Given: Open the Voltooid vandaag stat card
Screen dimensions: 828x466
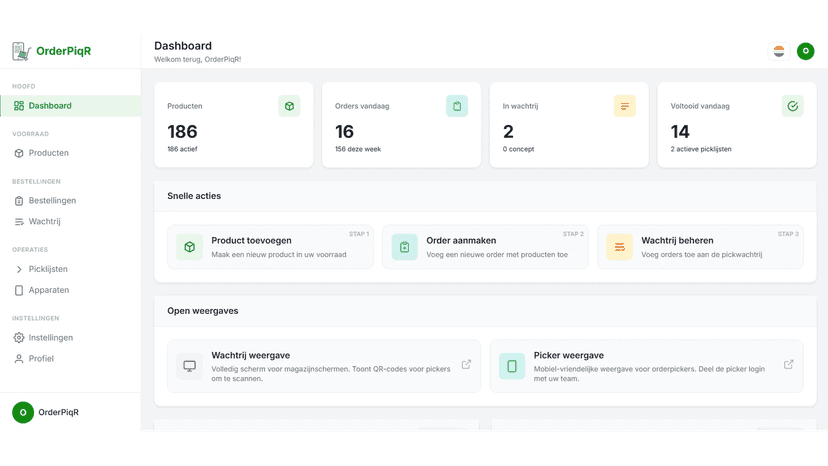Looking at the screenshot, I should click(737, 125).
